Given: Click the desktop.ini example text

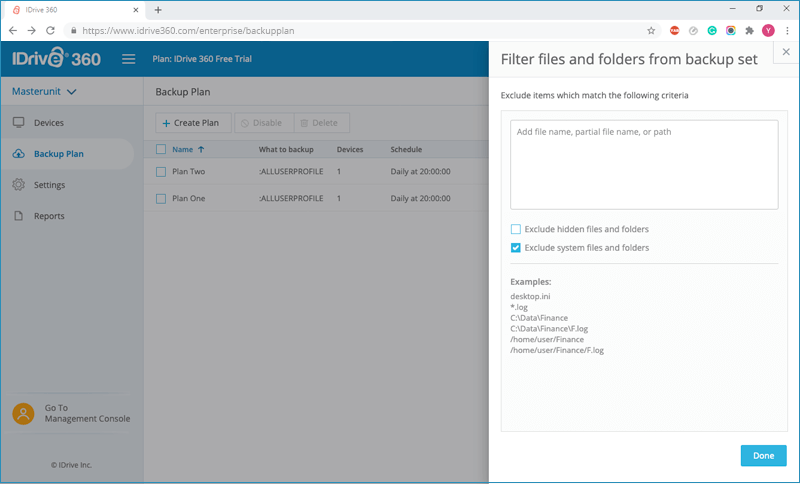Looking at the screenshot, I should (530, 296).
